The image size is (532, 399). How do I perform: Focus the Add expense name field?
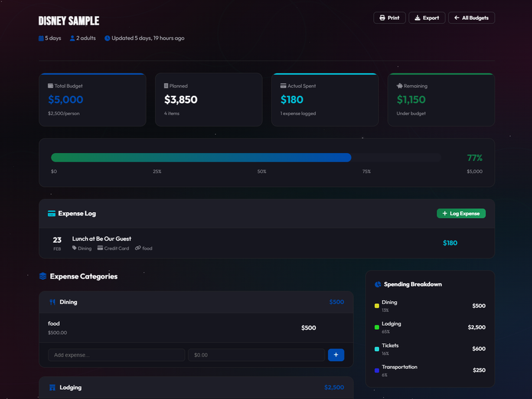point(116,355)
